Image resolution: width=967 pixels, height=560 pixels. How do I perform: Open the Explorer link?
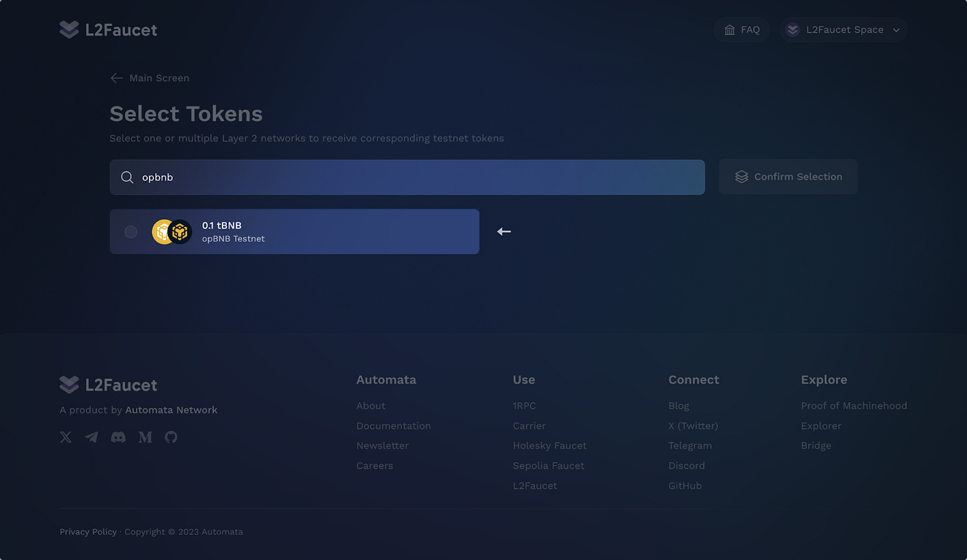point(821,426)
